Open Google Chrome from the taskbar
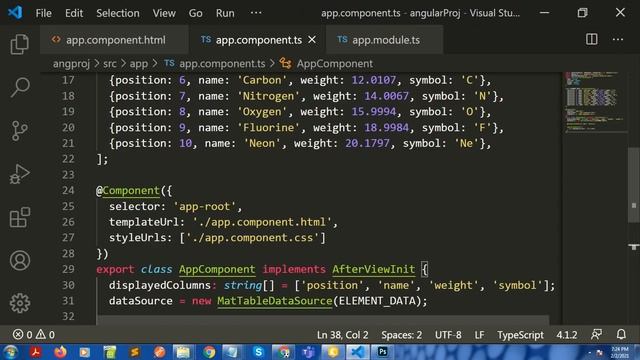The height and width of the screenshot is (360, 640). click(209, 352)
